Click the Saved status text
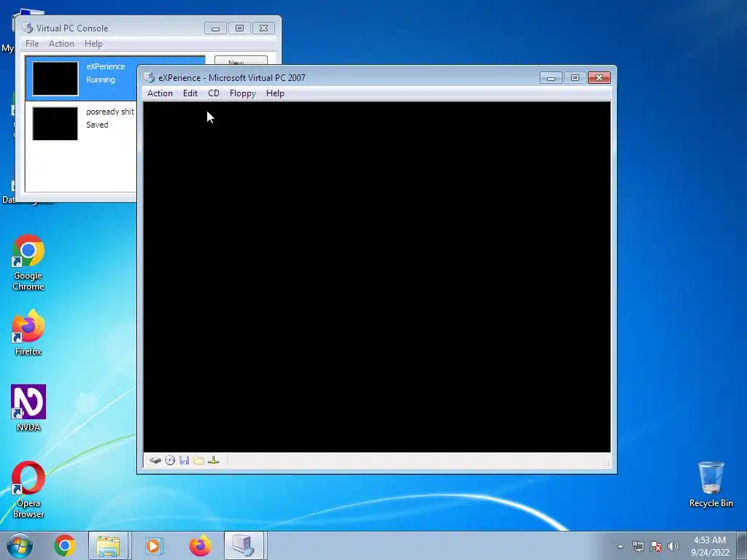Image resolution: width=747 pixels, height=560 pixels. click(x=97, y=125)
